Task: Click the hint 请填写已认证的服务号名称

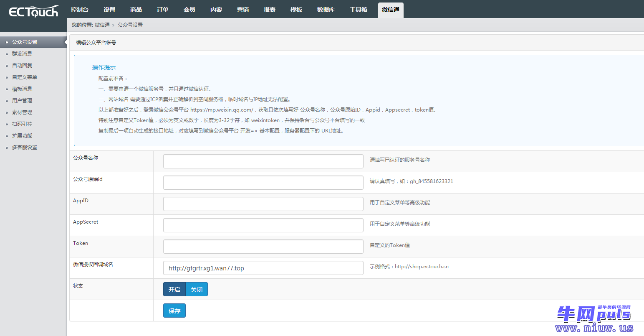Action: tap(400, 160)
